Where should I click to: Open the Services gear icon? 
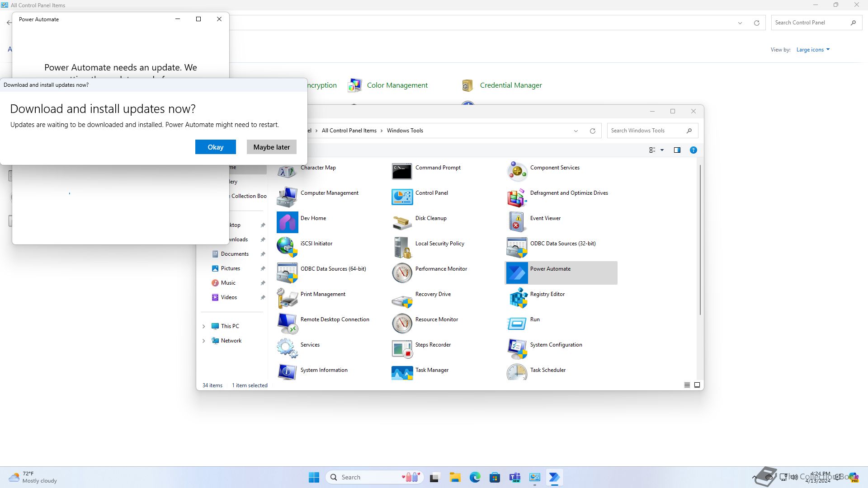[287, 349]
